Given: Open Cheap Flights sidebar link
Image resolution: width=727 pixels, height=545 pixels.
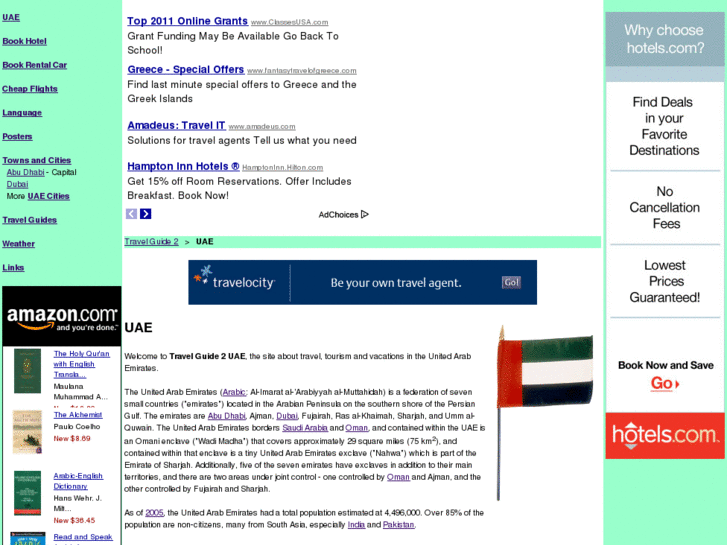Looking at the screenshot, I should (30, 89).
